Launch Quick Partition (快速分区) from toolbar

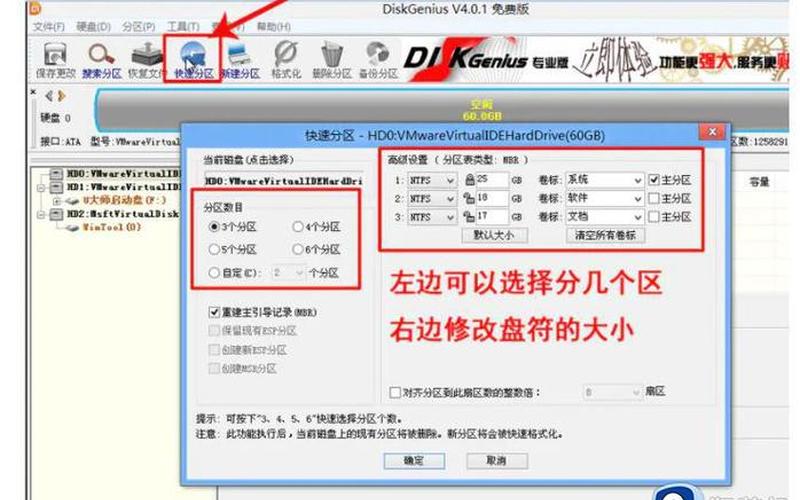[193, 60]
